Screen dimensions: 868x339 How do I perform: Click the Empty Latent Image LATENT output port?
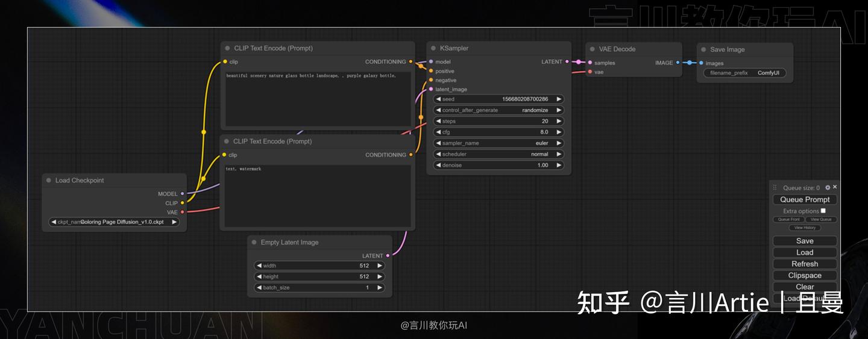click(x=388, y=255)
